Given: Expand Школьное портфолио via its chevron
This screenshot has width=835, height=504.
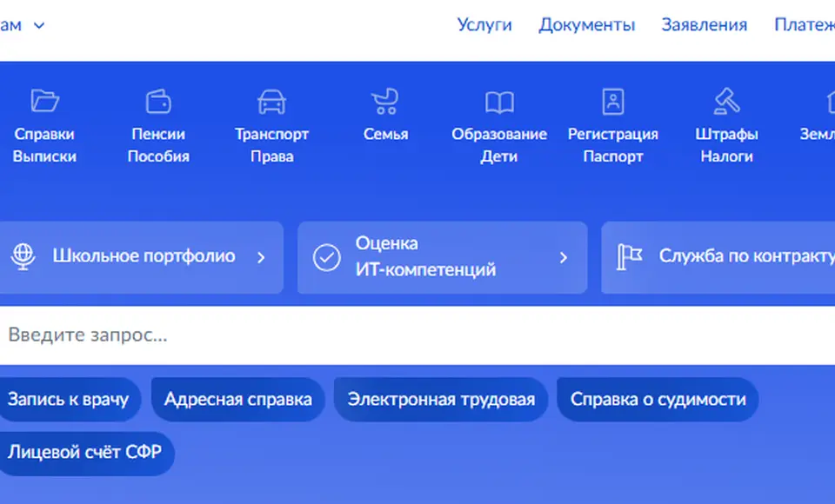Looking at the screenshot, I should click(x=260, y=257).
